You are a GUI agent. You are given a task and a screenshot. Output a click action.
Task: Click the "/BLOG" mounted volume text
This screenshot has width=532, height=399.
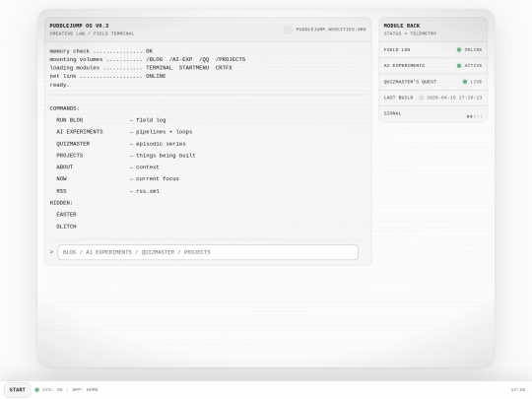[x=154, y=59]
